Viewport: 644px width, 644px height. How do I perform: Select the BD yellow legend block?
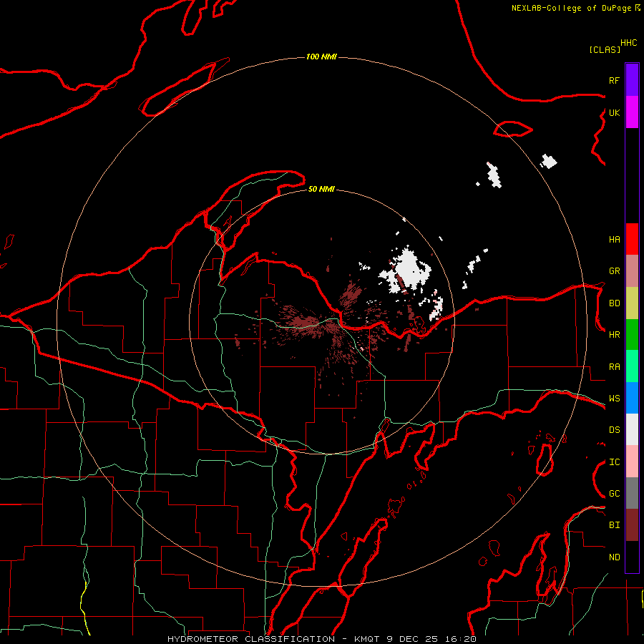point(632,303)
